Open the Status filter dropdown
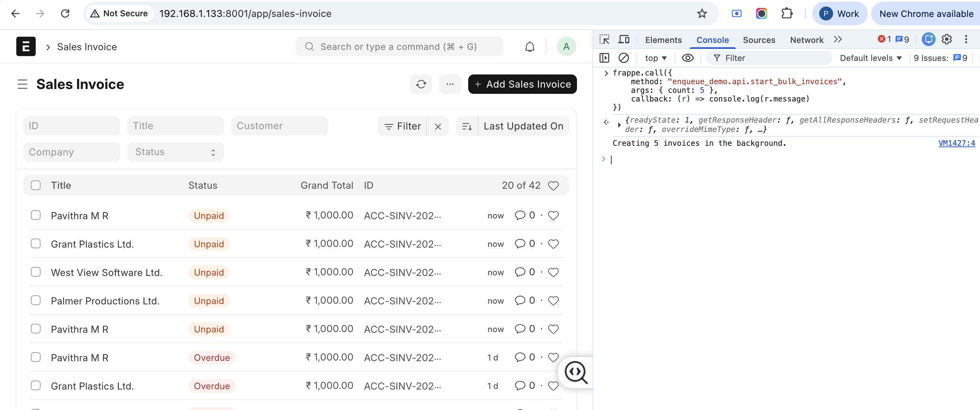Image resolution: width=980 pixels, height=410 pixels. tap(175, 152)
